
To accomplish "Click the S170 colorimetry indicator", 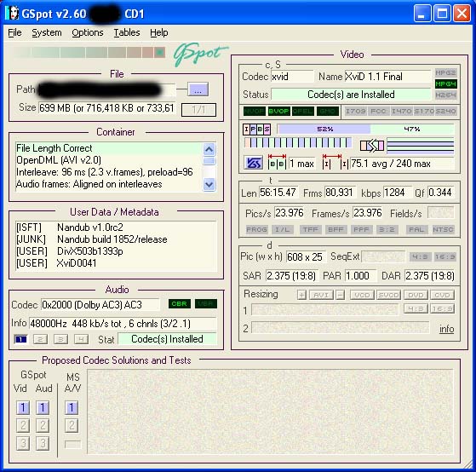I will click(424, 111).
